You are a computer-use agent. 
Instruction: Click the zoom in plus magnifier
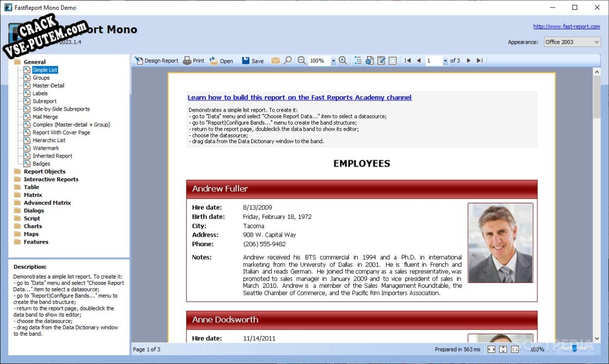(342, 61)
